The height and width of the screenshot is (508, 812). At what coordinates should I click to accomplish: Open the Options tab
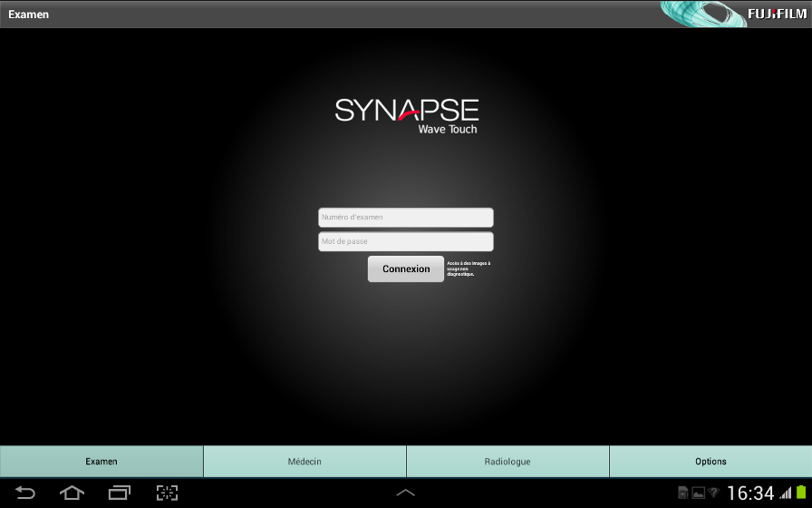(710, 462)
